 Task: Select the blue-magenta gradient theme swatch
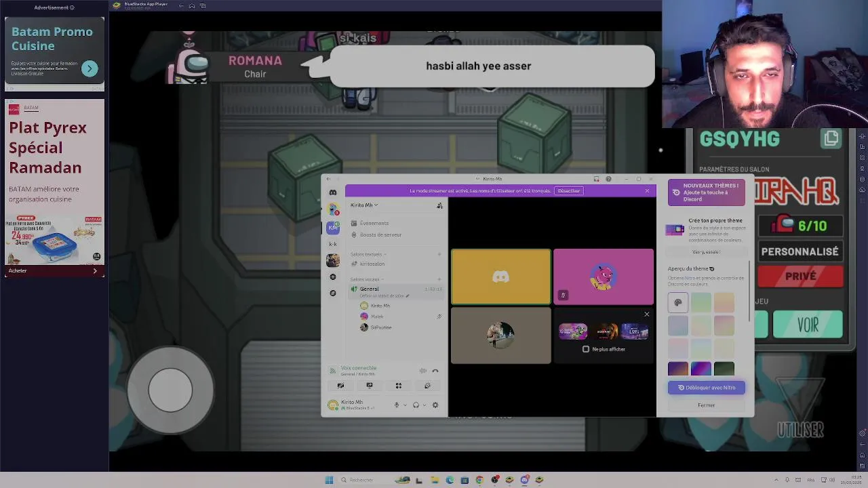tap(701, 369)
